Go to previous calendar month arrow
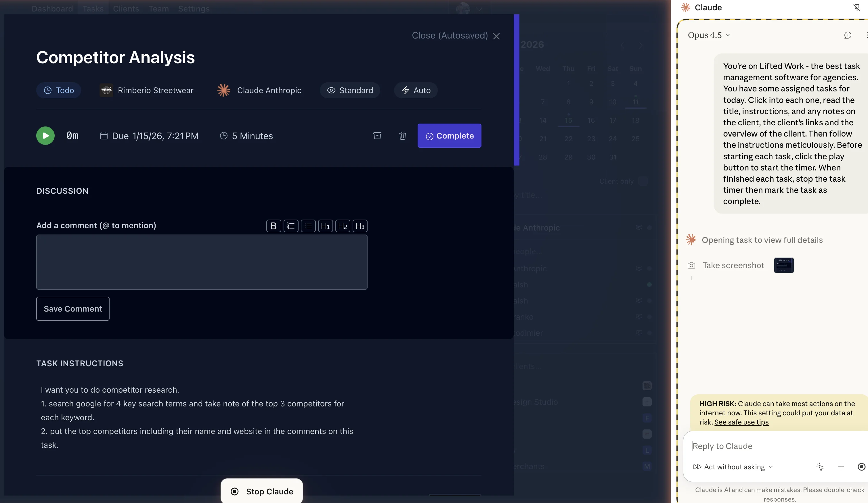Image resolution: width=868 pixels, height=503 pixels. pyautogui.click(x=622, y=45)
